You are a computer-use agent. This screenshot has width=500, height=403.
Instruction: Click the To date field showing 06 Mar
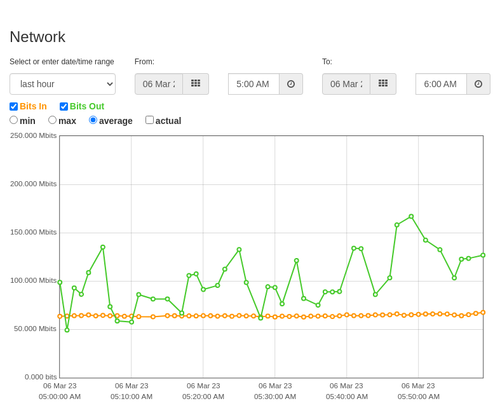[x=346, y=84]
